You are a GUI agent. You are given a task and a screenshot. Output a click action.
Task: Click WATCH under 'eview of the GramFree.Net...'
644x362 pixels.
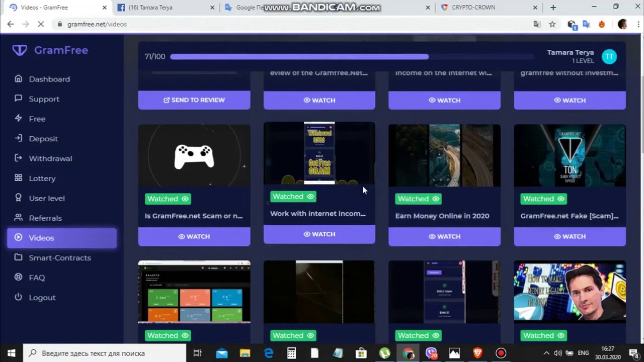pos(319,100)
